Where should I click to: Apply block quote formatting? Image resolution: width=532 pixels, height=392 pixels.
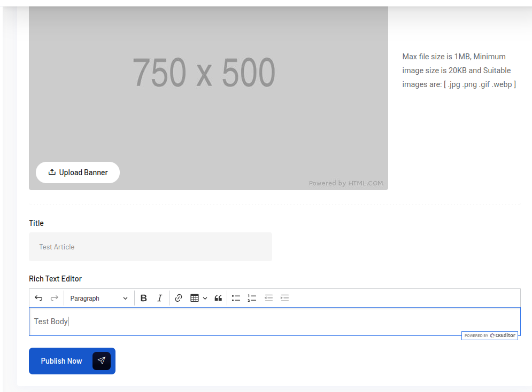[218, 298]
